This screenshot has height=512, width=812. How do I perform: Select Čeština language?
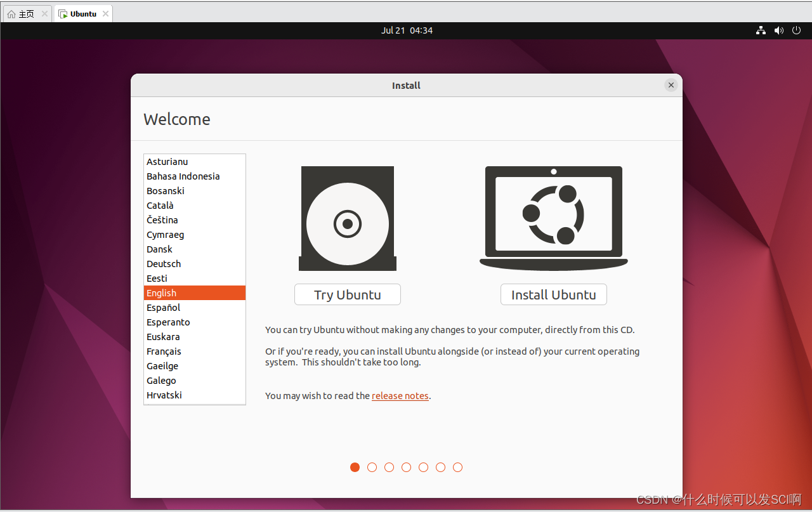(x=195, y=220)
